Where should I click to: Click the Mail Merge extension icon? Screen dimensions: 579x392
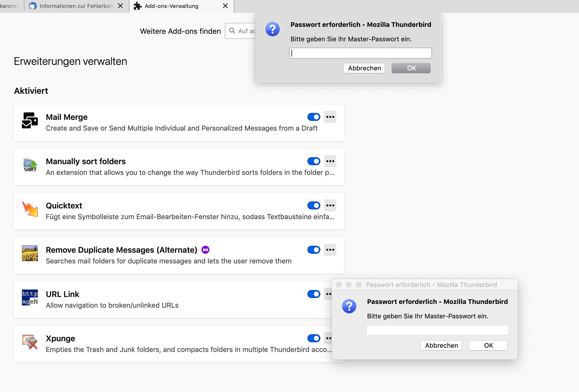pyautogui.click(x=30, y=121)
